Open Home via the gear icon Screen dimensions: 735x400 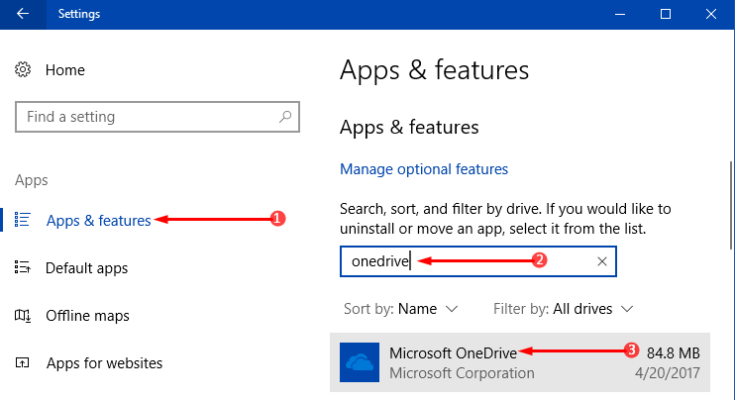tap(22, 69)
